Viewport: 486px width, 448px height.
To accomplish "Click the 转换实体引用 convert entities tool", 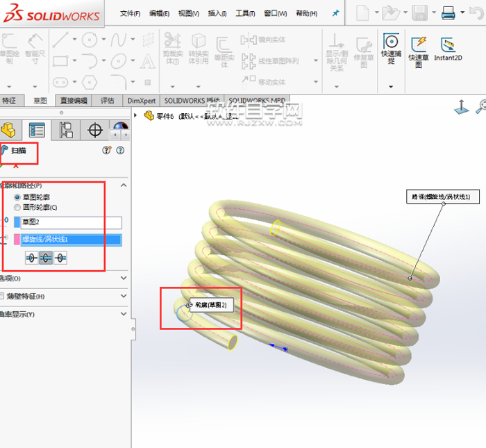I will point(199,49).
